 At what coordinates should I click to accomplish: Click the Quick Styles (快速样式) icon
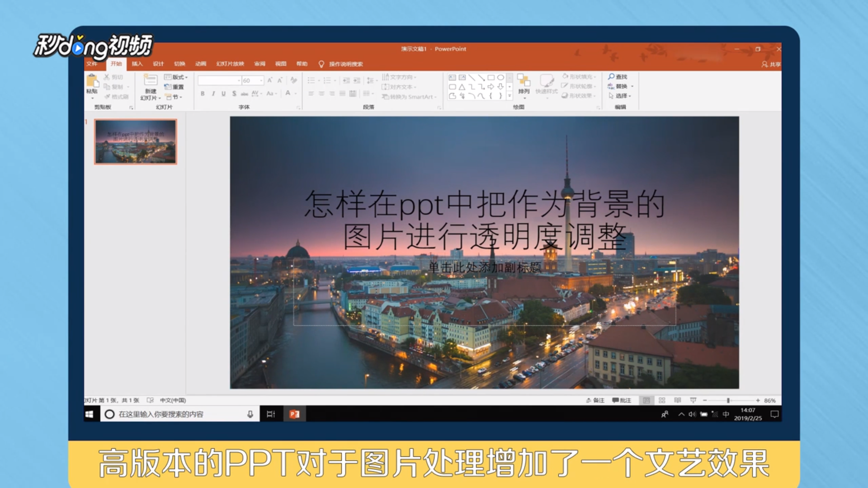[547, 80]
